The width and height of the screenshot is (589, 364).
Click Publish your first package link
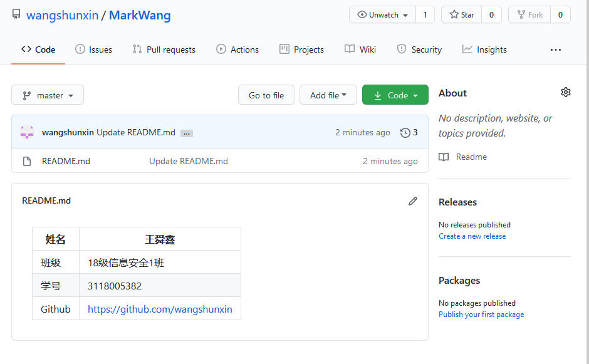click(481, 315)
